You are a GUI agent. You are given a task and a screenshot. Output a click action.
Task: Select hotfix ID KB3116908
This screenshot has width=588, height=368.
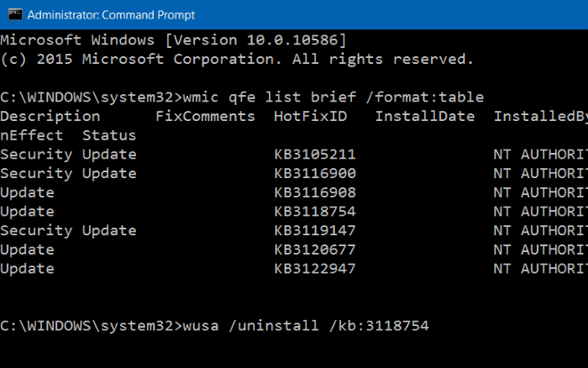pyautogui.click(x=315, y=192)
